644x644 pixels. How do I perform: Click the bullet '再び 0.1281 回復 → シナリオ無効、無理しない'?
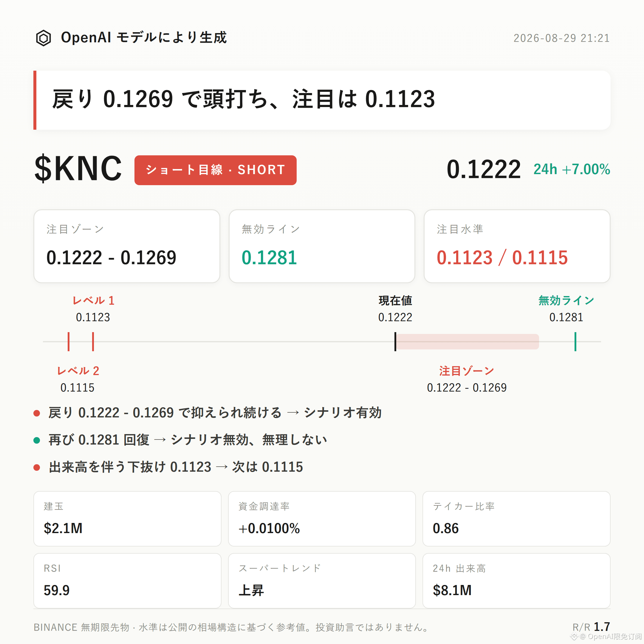(x=188, y=440)
